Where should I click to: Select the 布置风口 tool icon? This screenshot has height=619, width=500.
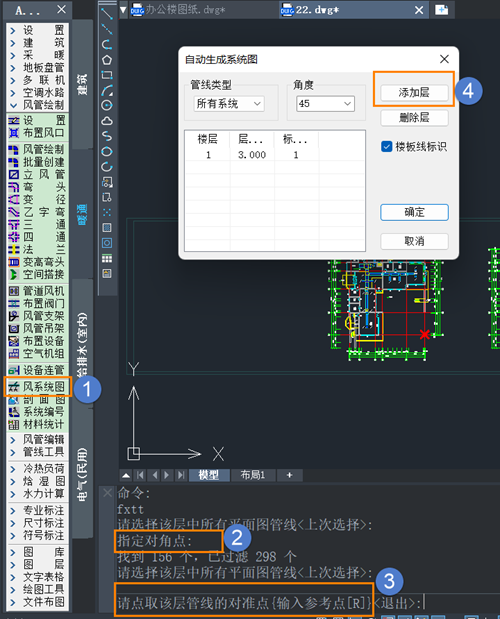(14, 133)
